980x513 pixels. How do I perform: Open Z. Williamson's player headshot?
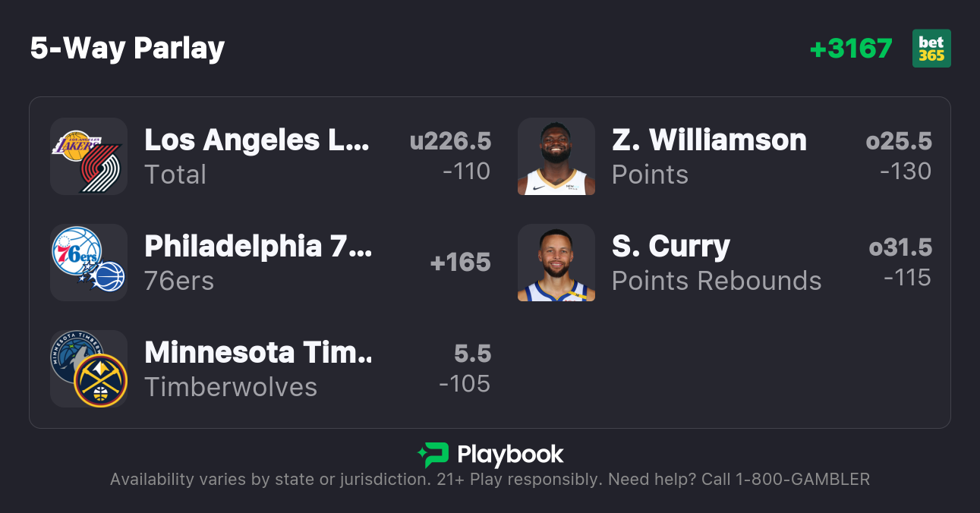[x=556, y=156]
